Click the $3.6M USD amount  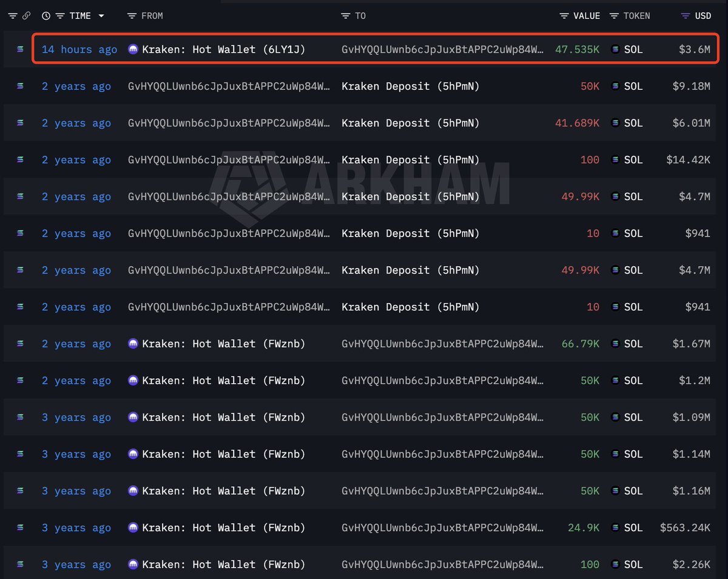695,49
